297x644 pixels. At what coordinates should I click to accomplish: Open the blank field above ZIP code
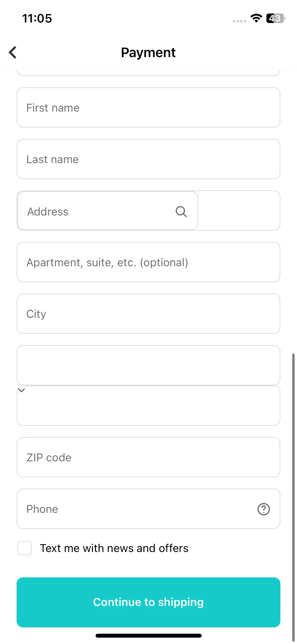148,406
